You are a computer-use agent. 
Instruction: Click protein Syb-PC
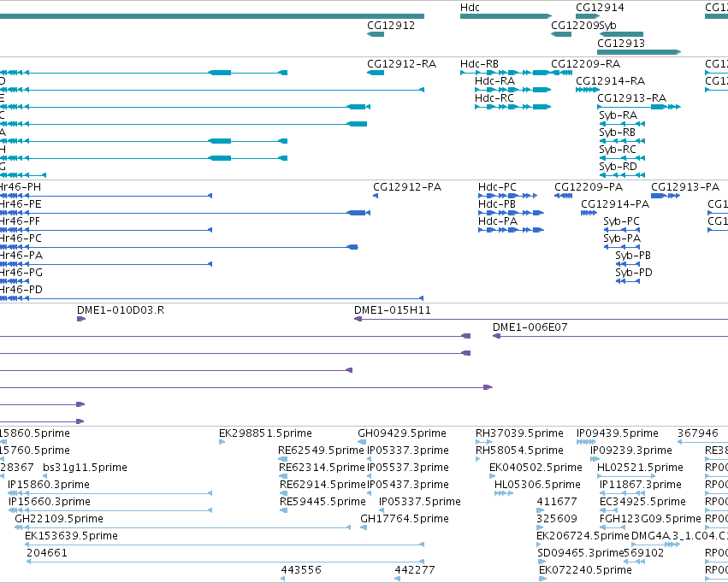coord(621,221)
